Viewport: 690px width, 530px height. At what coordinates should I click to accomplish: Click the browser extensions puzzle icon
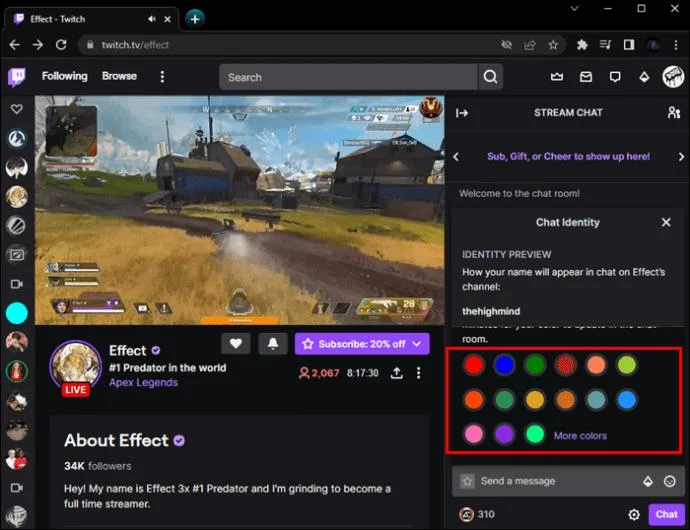582,44
